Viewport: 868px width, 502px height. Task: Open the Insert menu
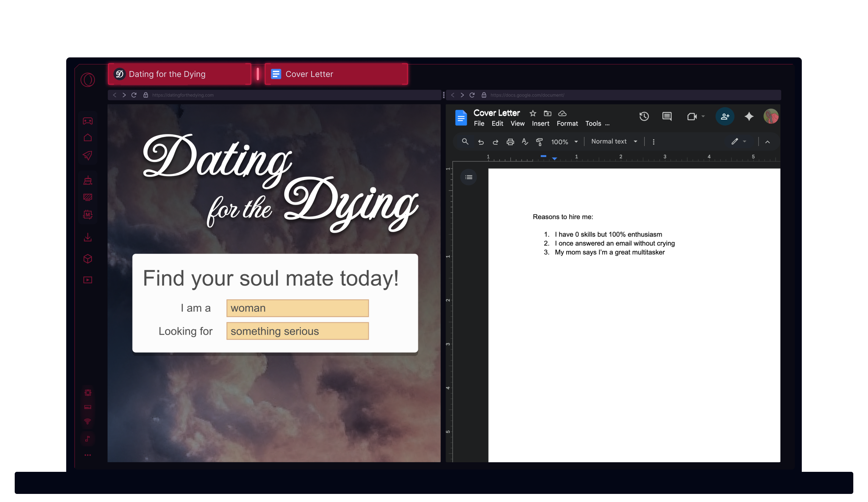click(x=540, y=124)
